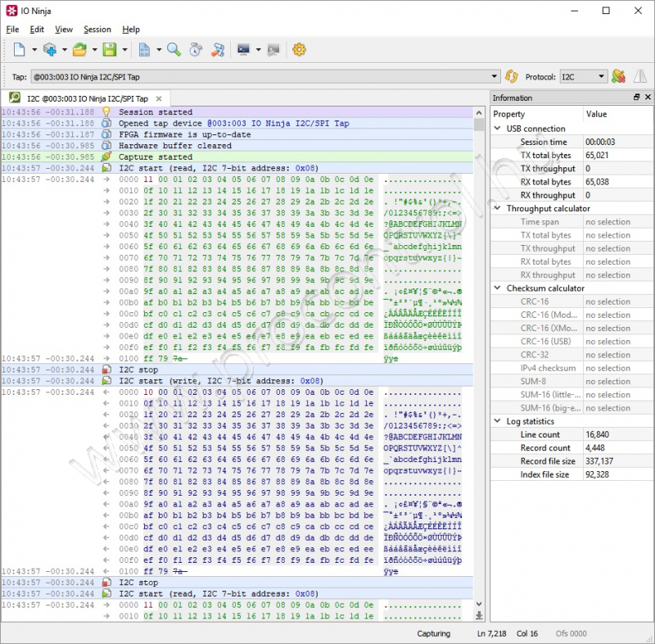Click the blue log document icon
The height and width of the screenshot is (644, 655).
click(x=144, y=50)
